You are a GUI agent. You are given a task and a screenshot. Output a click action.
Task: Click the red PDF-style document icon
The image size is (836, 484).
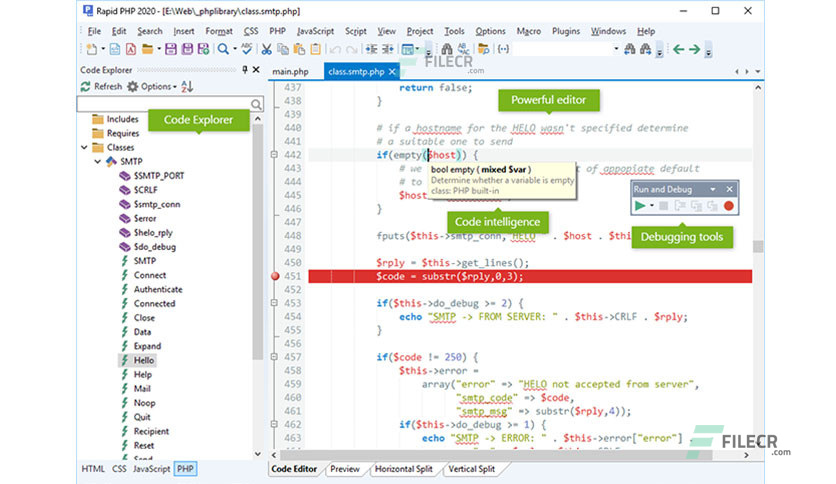(131, 50)
